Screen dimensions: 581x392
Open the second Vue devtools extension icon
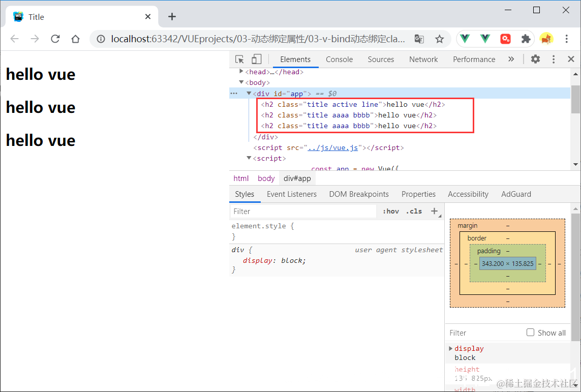tap(485, 39)
